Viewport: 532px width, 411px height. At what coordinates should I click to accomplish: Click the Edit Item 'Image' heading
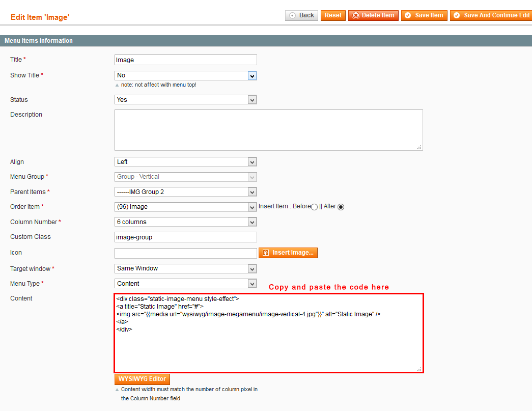pyautogui.click(x=40, y=17)
